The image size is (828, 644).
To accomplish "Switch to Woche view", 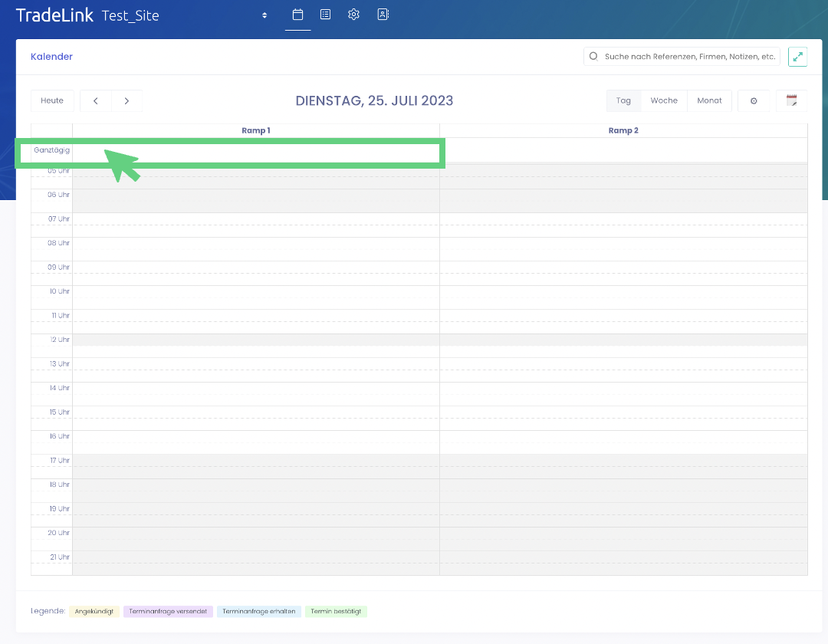I will pyautogui.click(x=664, y=101).
